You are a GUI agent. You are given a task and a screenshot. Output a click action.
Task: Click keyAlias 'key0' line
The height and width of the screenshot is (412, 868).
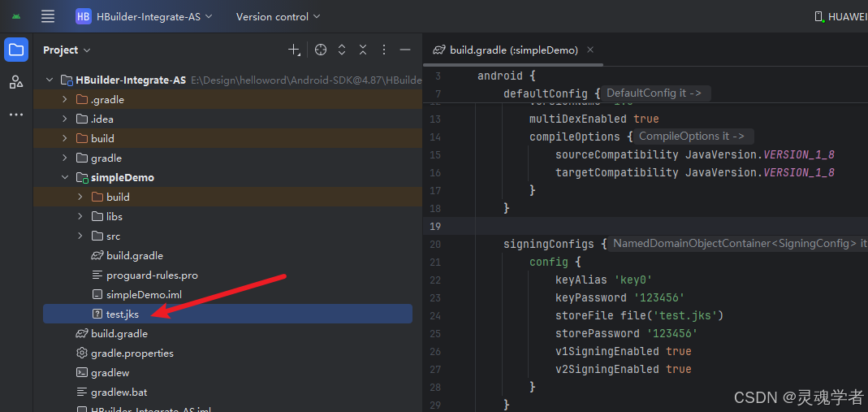tap(605, 280)
